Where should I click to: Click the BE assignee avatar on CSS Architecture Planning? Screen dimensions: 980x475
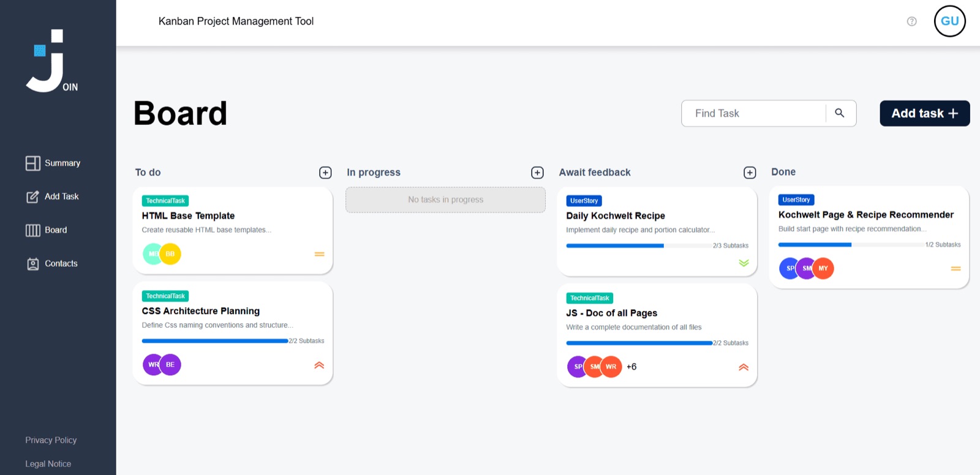(170, 365)
